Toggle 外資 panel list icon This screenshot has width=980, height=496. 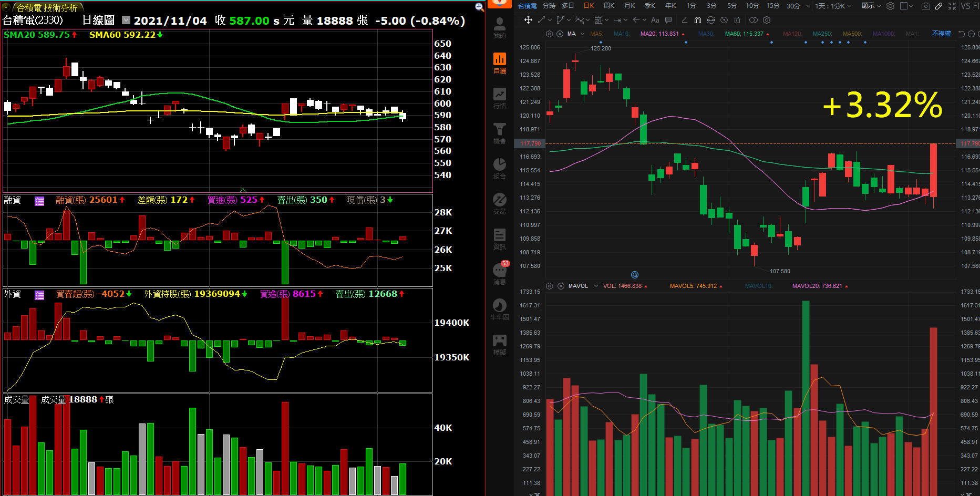pyautogui.click(x=39, y=295)
